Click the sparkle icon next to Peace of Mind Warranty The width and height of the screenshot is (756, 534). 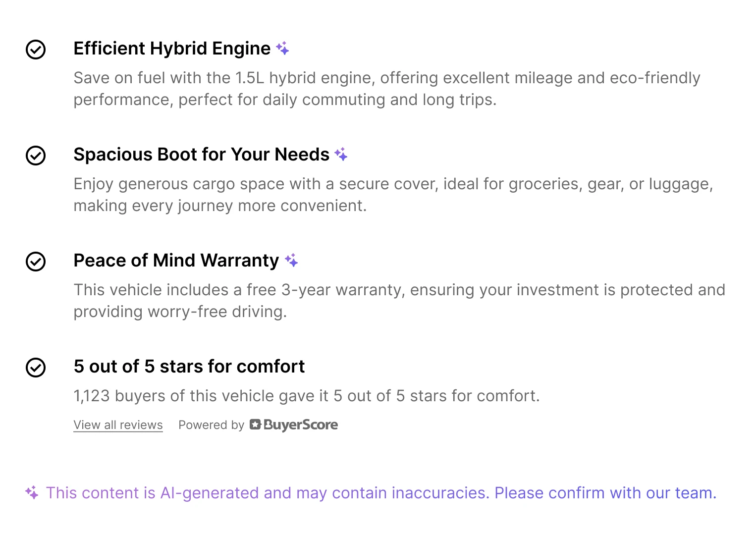click(293, 260)
